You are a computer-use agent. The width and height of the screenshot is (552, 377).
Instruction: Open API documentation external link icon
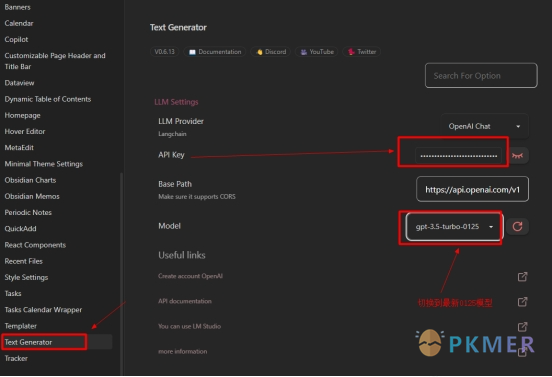coord(522,302)
